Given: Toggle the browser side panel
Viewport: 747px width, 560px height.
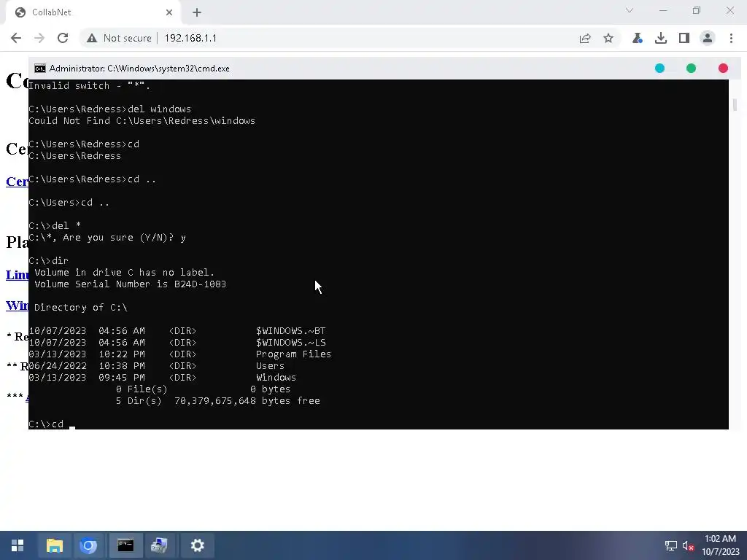Looking at the screenshot, I should (684, 38).
